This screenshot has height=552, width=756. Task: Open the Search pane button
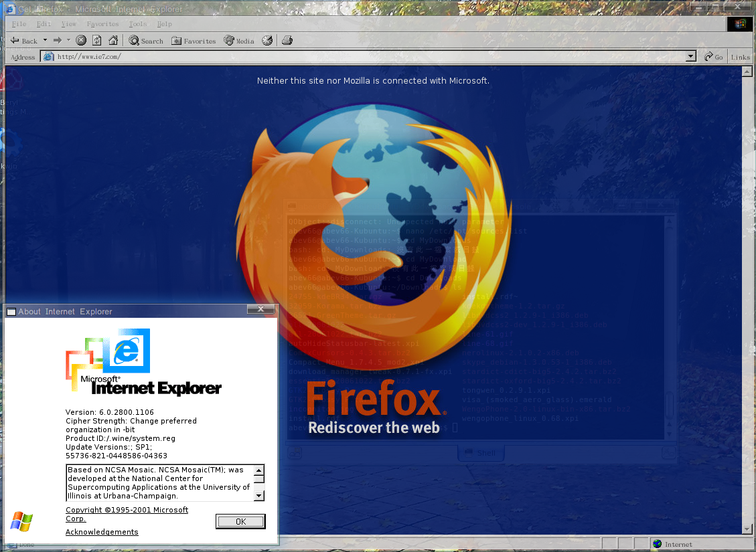click(146, 40)
